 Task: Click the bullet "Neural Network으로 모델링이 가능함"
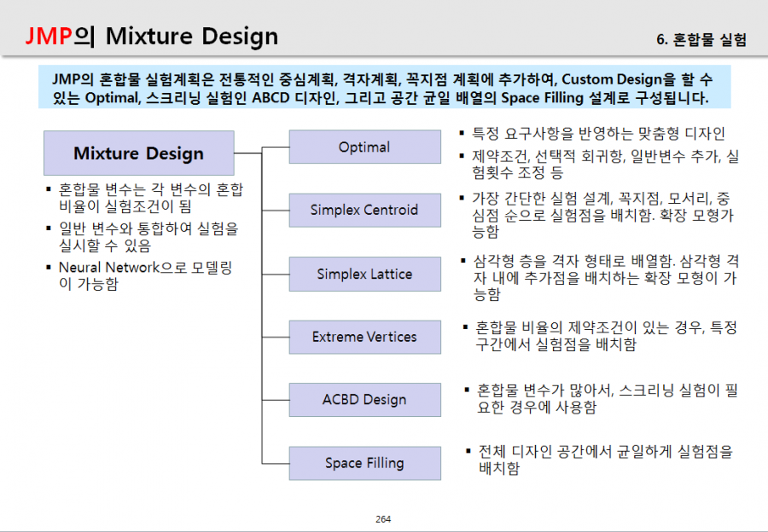click(139, 275)
